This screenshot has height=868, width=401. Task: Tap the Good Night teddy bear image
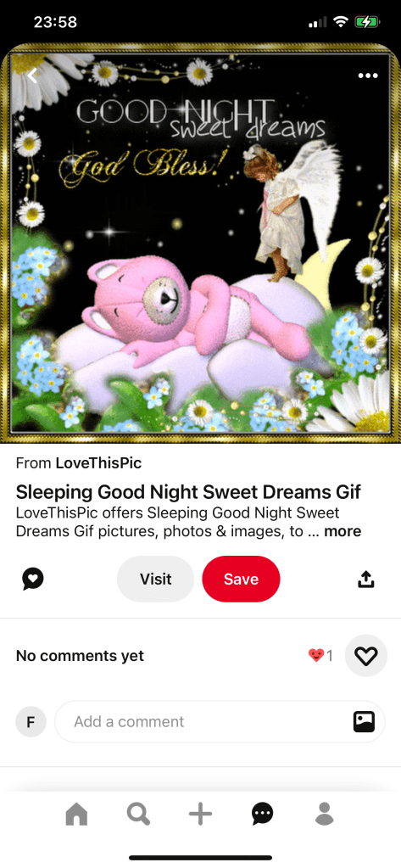pyautogui.click(x=200, y=244)
